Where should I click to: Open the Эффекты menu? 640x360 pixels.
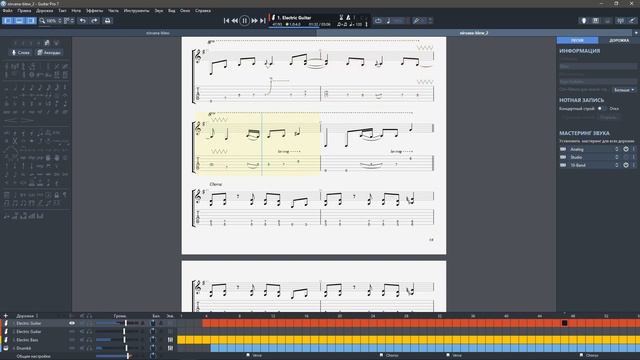point(94,11)
